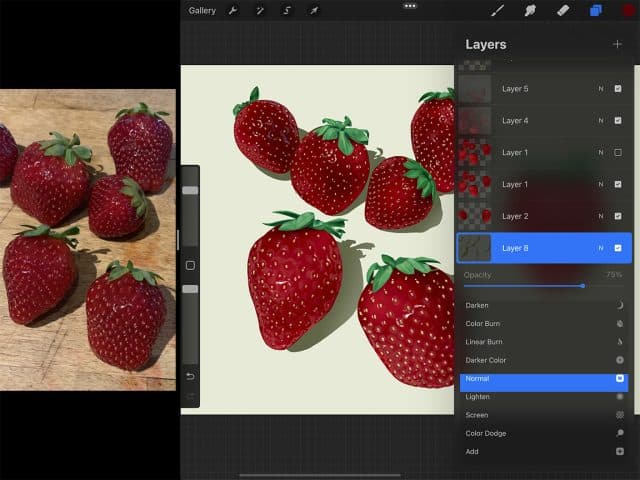The image size is (640, 480).
Task: Open blend mode N of Layer 5
Action: 601,89
